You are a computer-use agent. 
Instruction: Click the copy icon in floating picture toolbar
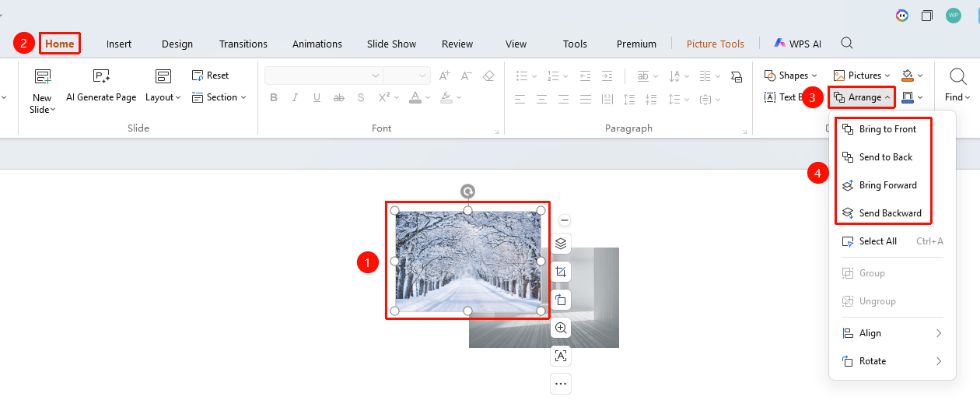pyautogui.click(x=561, y=300)
